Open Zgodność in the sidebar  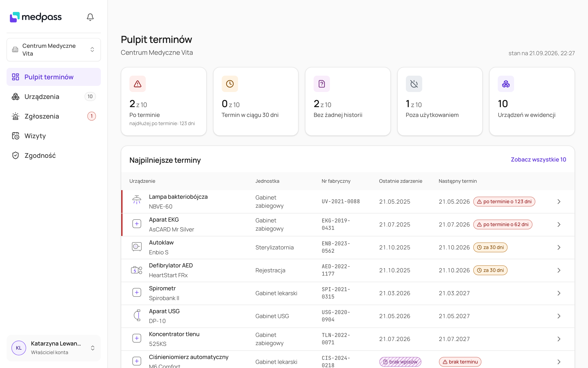point(54,156)
